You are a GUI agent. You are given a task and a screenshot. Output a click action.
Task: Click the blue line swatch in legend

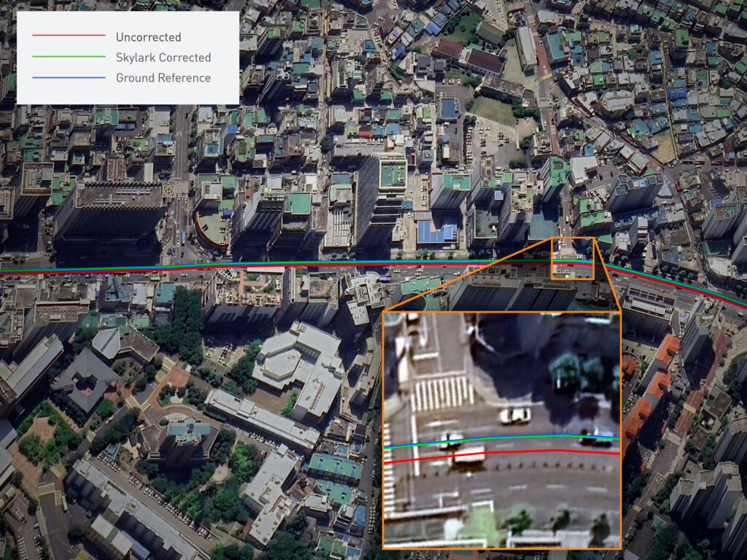point(69,77)
